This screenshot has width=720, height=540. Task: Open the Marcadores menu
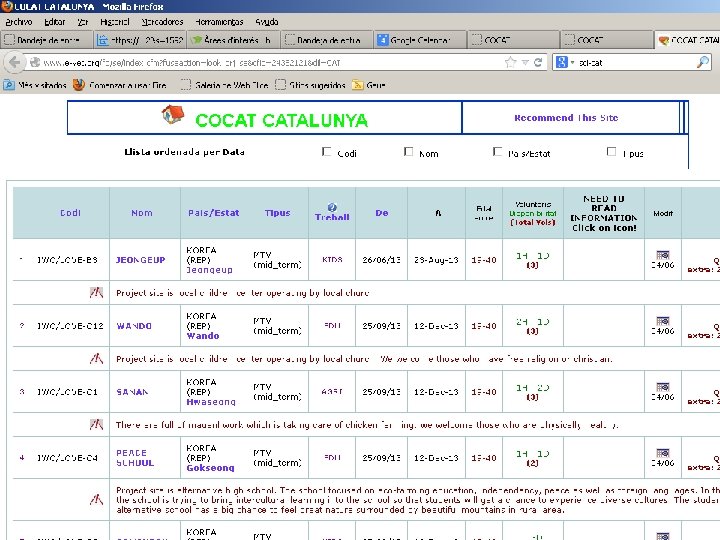[162, 22]
